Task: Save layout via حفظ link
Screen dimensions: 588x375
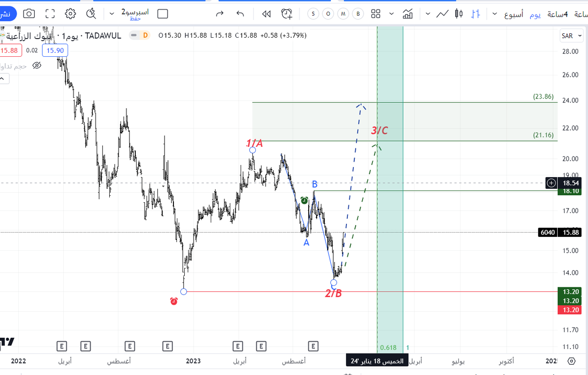Action: pyautogui.click(x=136, y=19)
